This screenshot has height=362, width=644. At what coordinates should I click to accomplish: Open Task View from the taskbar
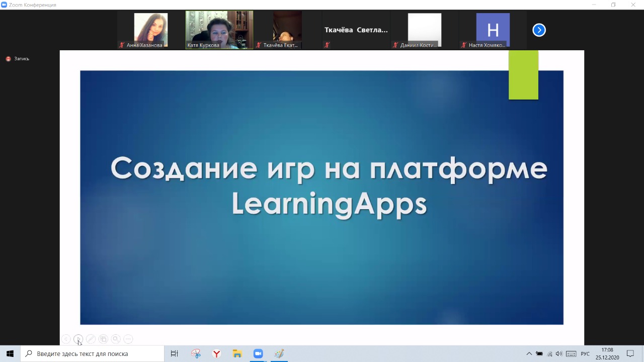point(175,354)
